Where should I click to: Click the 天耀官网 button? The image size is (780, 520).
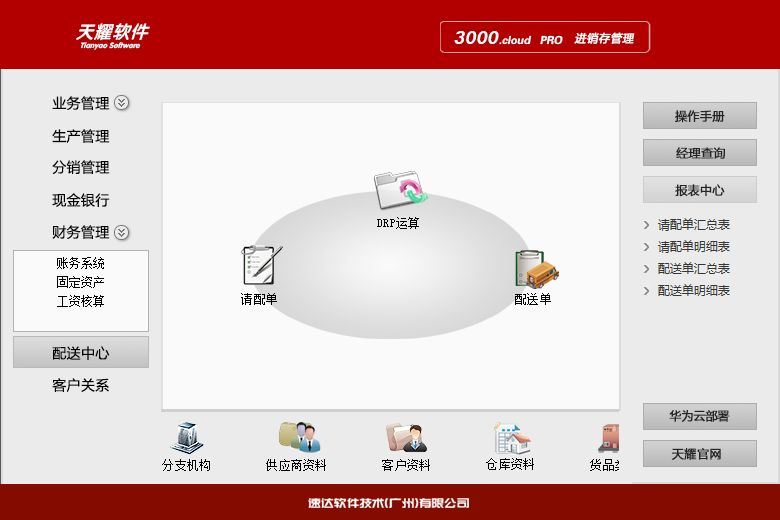[x=699, y=453]
